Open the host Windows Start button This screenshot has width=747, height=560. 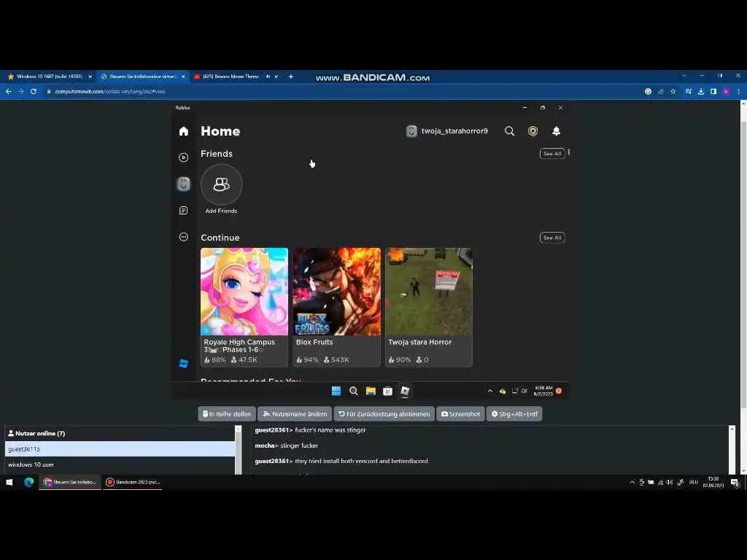click(9, 483)
